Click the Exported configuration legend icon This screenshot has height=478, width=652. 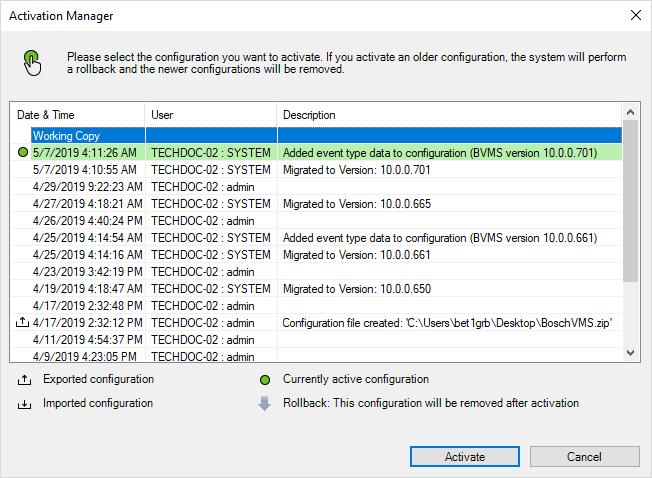click(x=25, y=379)
